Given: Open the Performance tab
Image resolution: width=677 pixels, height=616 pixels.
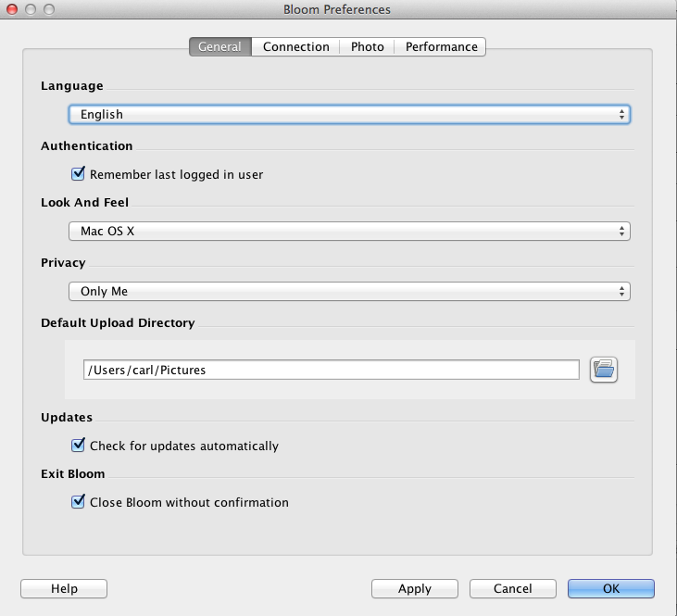Looking at the screenshot, I should [x=441, y=46].
